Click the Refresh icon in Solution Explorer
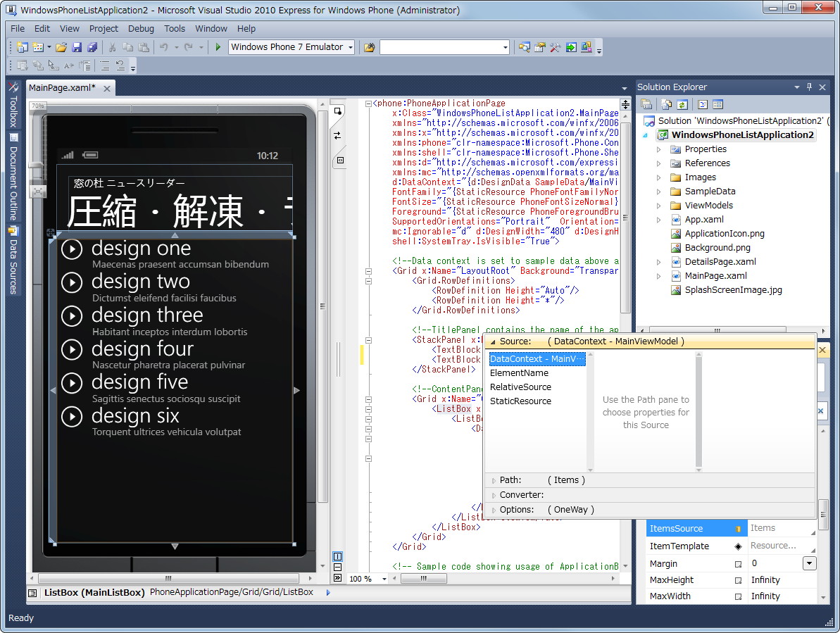The height and width of the screenshot is (633, 840). (682, 104)
